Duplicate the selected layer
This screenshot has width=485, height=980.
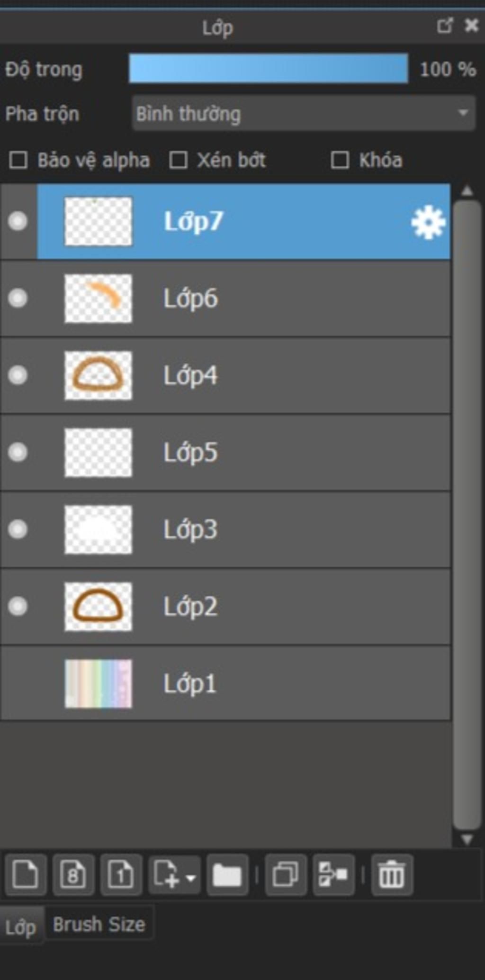coord(286,874)
